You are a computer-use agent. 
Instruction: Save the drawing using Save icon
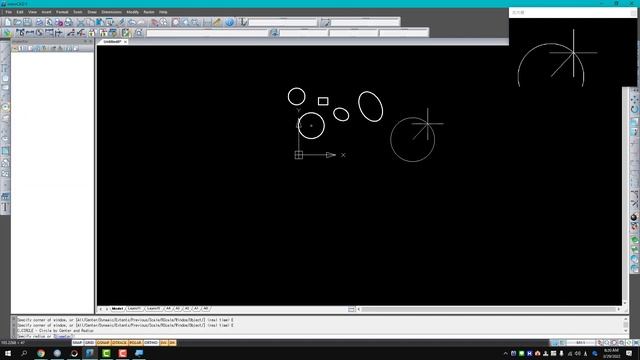tap(27, 22)
